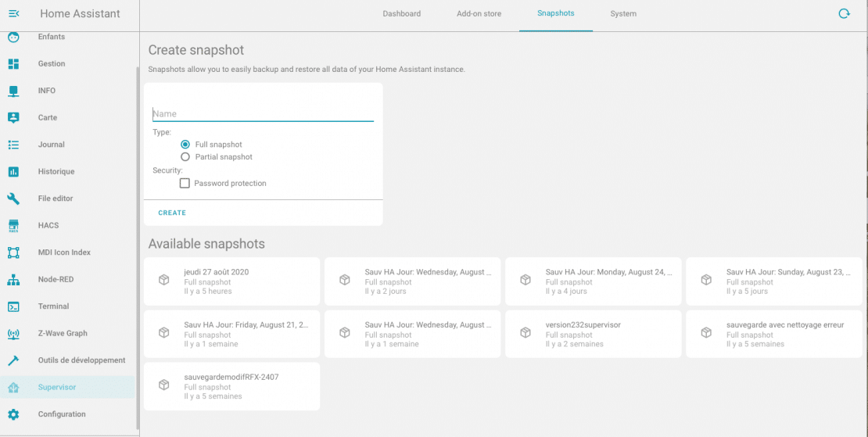Open the Z-Wave Graph icon
868x437 pixels.
tap(13, 334)
